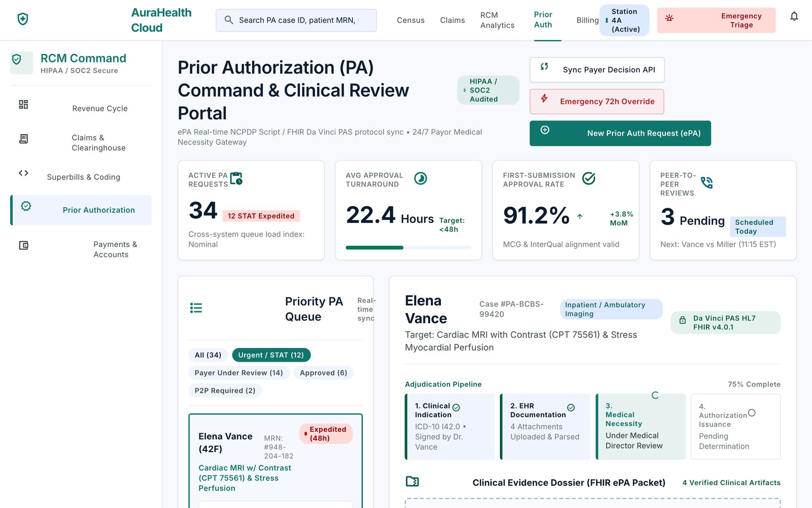Click the Payments & Accounts wallet icon
The height and width of the screenshot is (508, 812).
(23, 245)
